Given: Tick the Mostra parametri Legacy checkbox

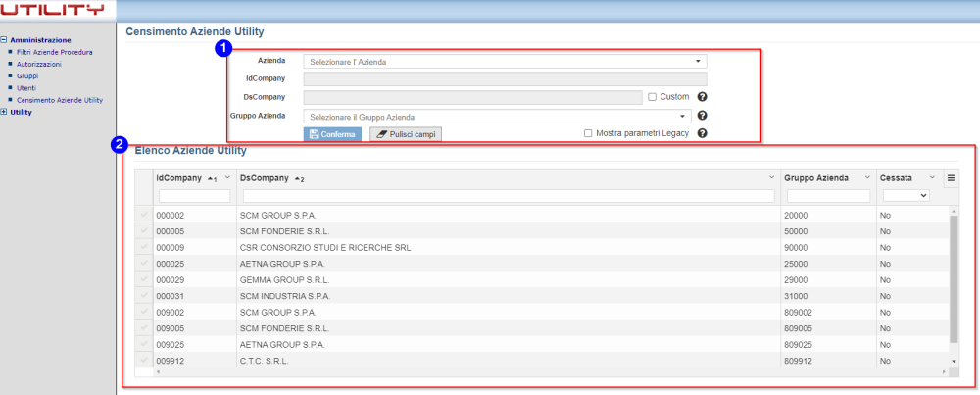Looking at the screenshot, I should [x=588, y=133].
